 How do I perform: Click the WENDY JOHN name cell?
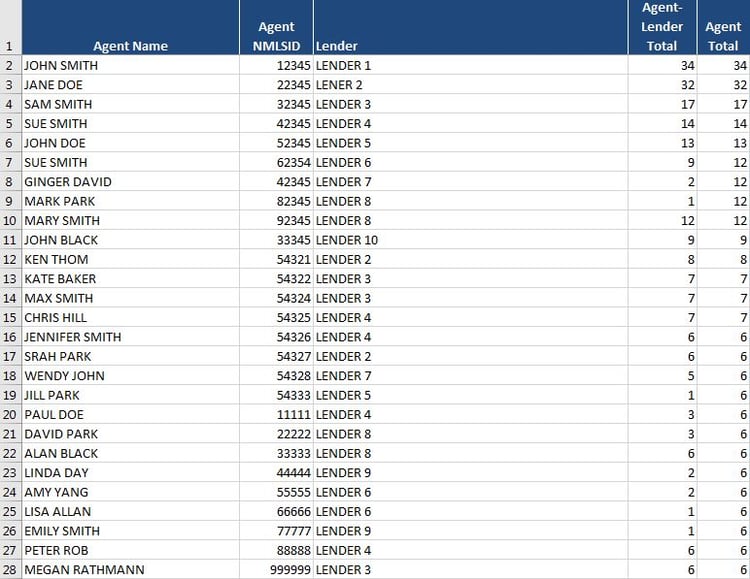[x=130, y=375]
